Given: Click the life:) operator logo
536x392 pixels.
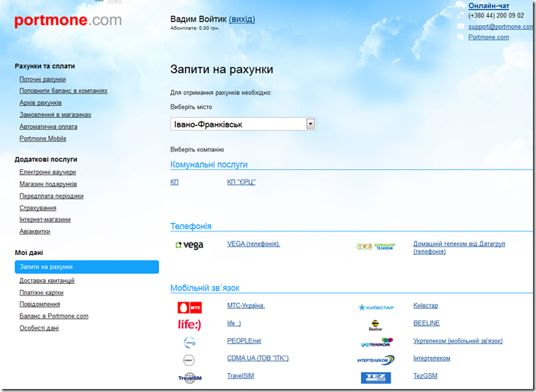Looking at the screenshot, I should (189, 324).
